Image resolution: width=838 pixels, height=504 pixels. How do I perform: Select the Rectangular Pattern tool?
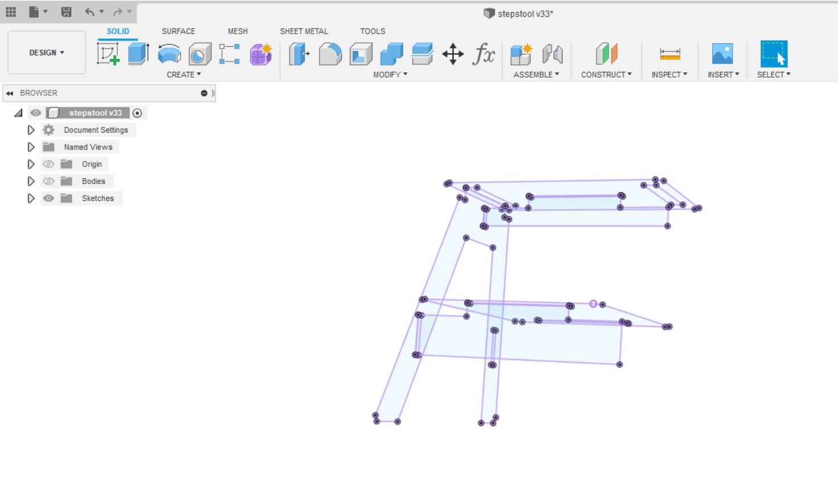click(230, 54)
